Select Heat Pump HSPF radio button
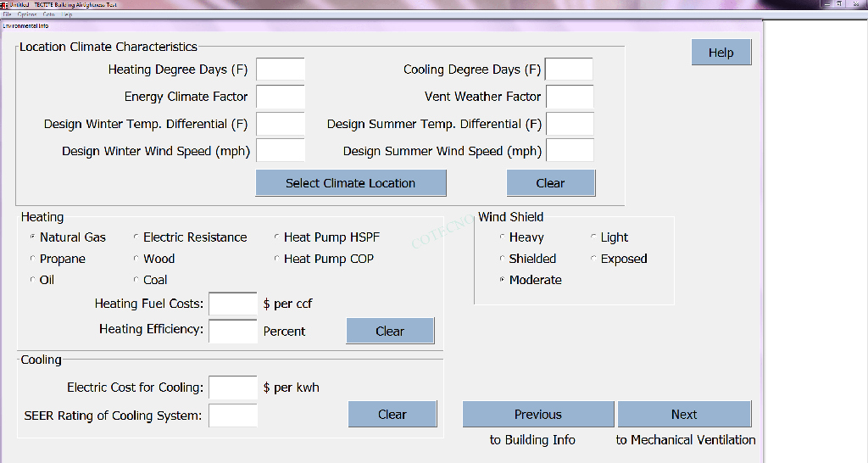Image resolution: width=868 pixels, height=463 pixels. click(277, 237)
